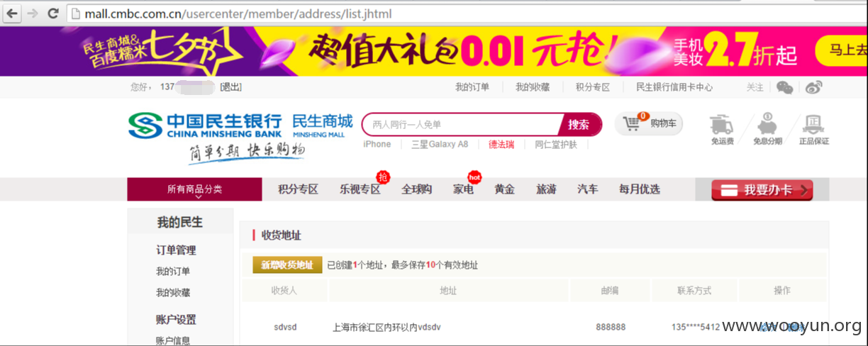Click the 地址 column header

(x=448, y=291)
